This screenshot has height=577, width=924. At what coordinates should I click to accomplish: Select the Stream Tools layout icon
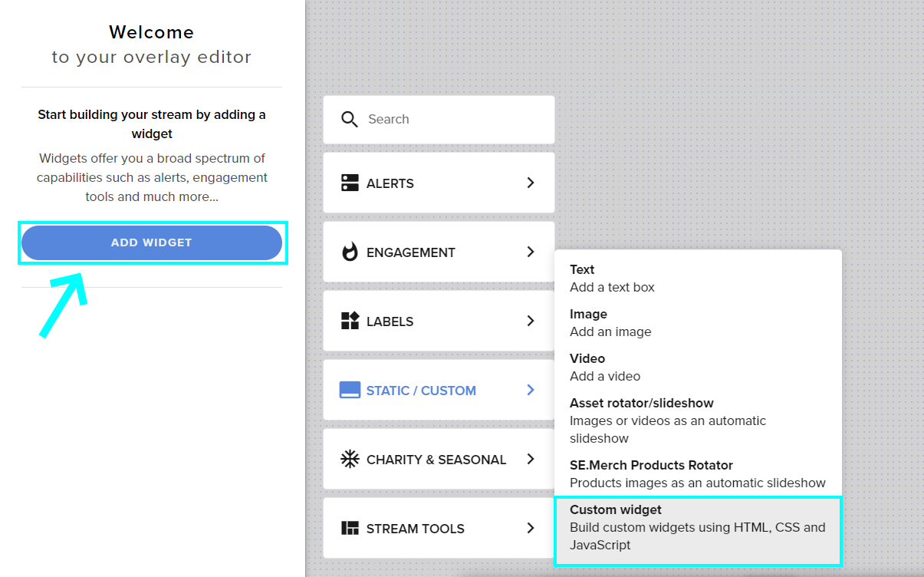coord(350,528)
